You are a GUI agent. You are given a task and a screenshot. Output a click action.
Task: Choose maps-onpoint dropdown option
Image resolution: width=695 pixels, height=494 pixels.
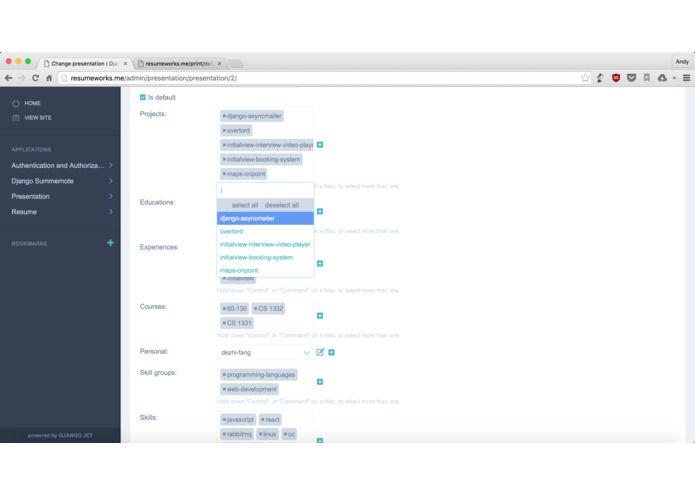tap(265, 270)
